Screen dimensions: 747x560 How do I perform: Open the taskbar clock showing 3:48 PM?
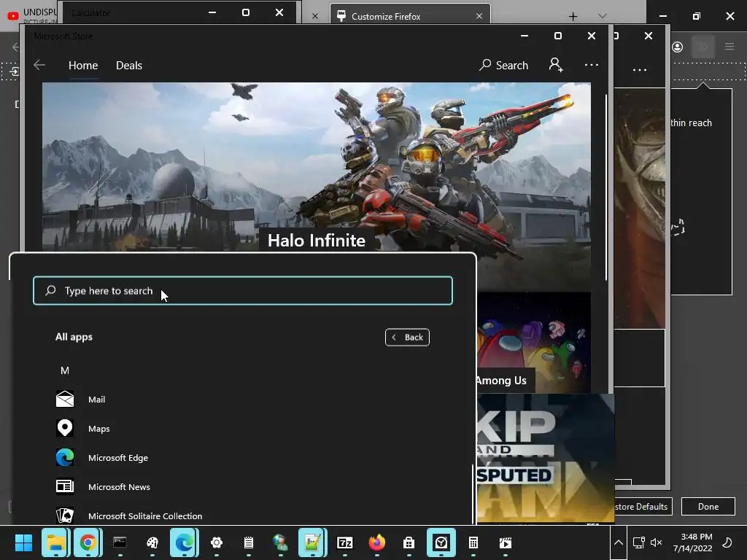pyautogui.click(x=693, y=542)
